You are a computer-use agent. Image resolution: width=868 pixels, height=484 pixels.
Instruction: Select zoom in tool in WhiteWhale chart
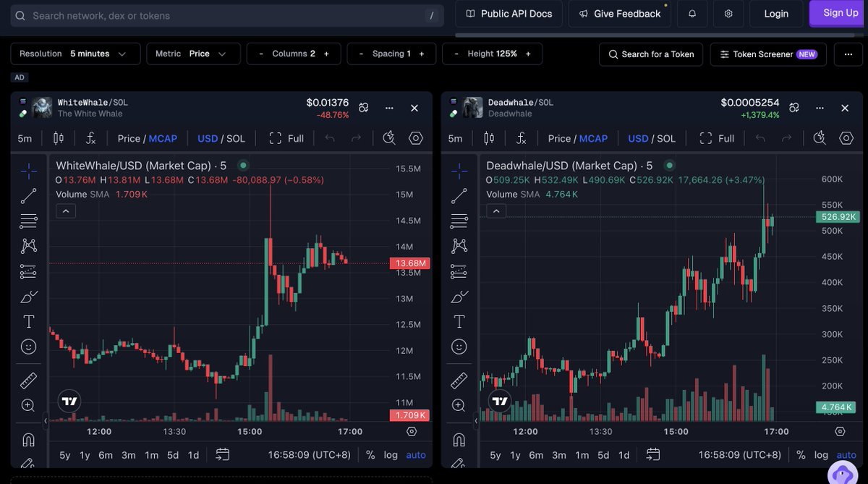(x=28, y=405)
